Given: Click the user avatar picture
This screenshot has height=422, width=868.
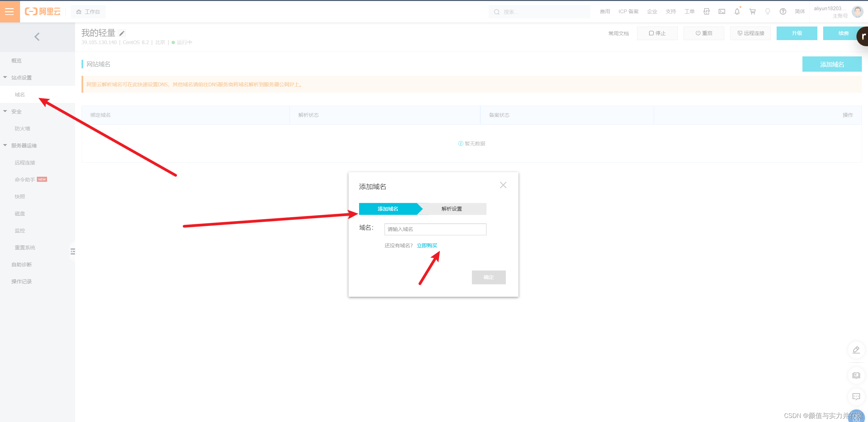Looking at the screenshot, I should point(857,12).
